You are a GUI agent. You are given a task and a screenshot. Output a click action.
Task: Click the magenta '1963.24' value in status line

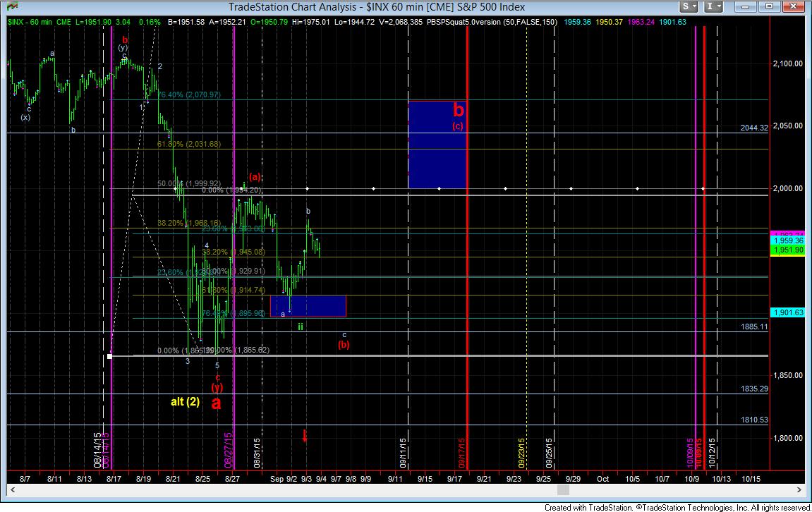641,23
